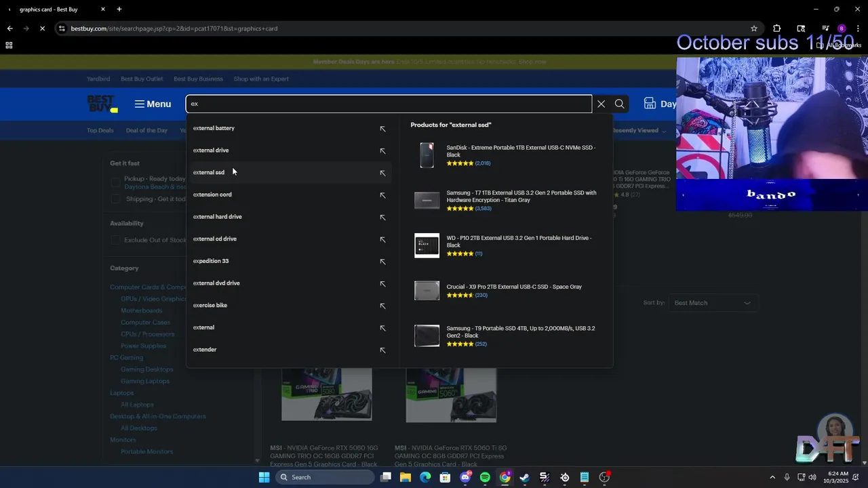Click arrow icon beside 'external hard drive'
The height and width of the screenshot is (488, 868).
tap(382, 218)
